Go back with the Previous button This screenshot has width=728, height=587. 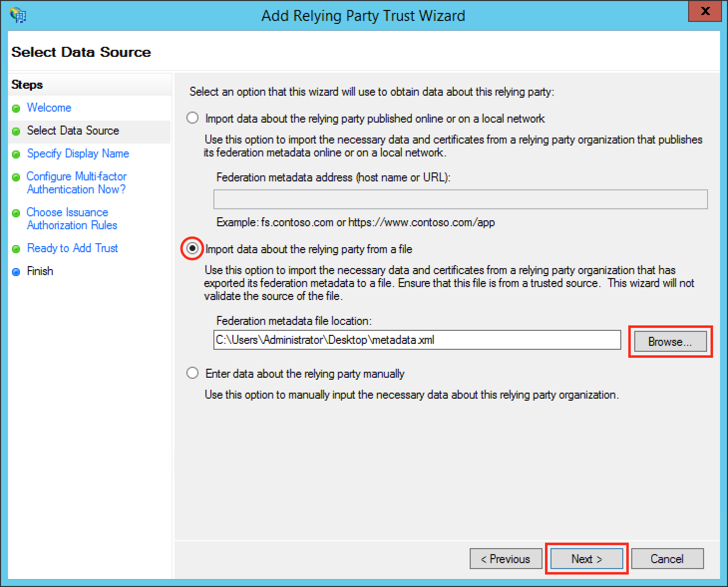point(506,559)
